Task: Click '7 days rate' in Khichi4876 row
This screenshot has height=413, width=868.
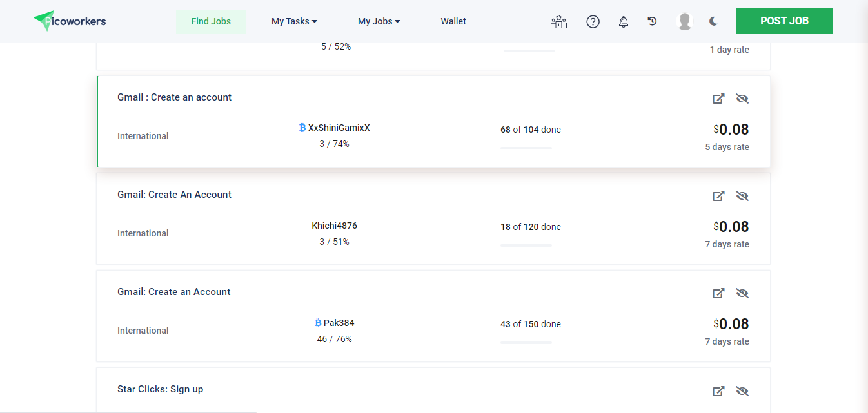Action: click(727, 244)
